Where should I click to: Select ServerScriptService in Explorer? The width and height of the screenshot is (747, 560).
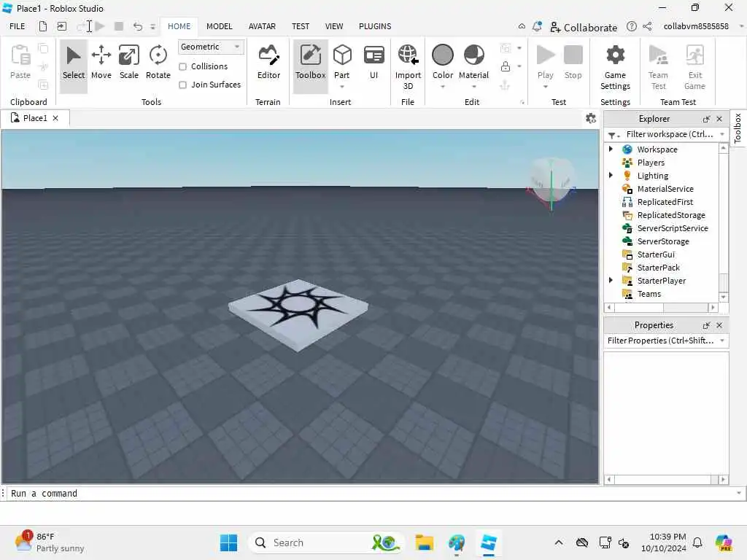pos(672,228)
